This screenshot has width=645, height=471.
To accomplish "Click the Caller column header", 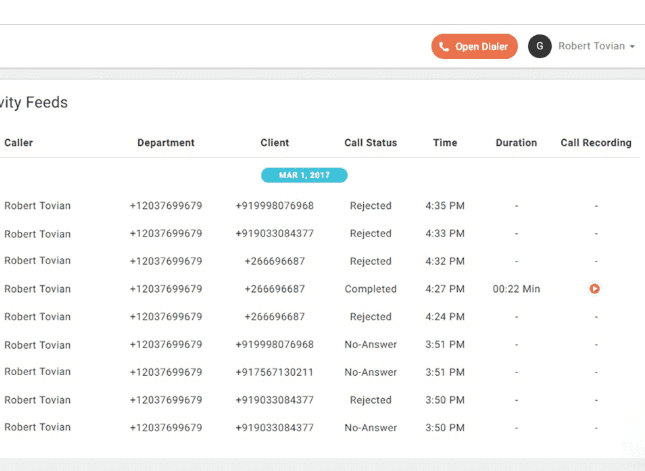I will click(19, 143).
